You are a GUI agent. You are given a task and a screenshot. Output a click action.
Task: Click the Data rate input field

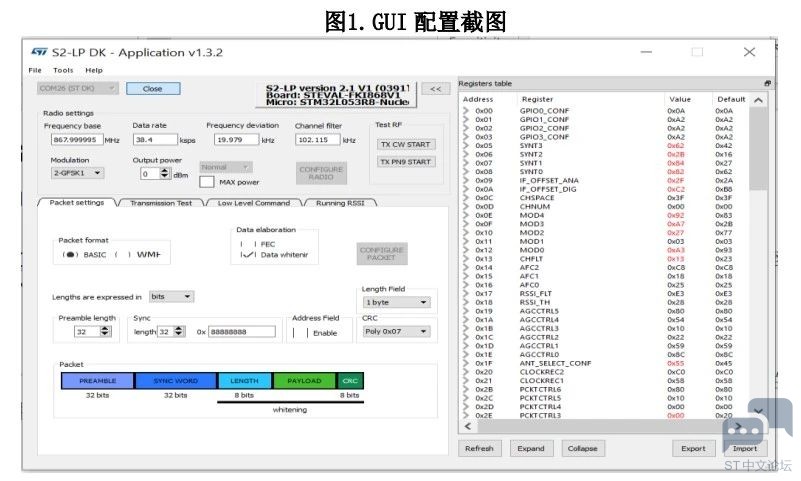(155, 139)
